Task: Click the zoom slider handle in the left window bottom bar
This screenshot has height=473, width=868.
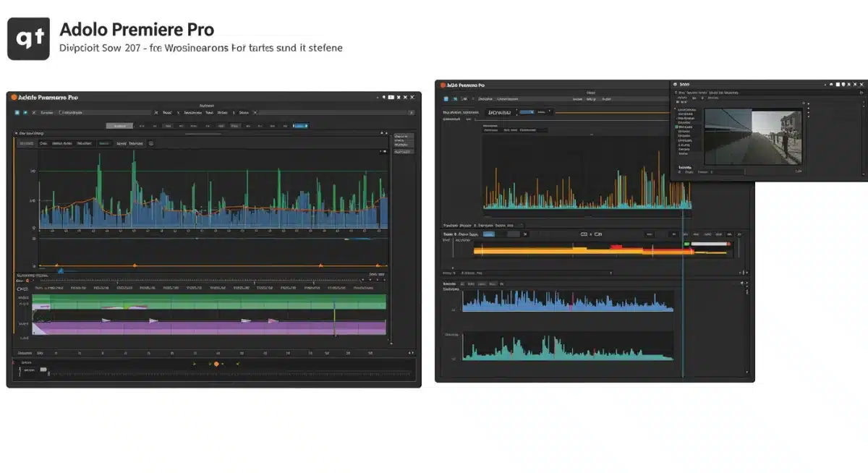Action: [x=43, y=370]
